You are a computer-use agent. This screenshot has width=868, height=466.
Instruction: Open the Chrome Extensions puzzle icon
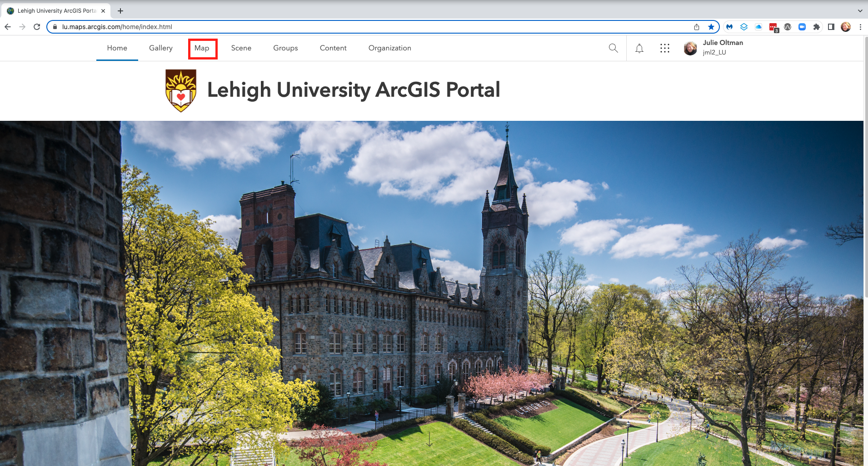[x=817, y=27]
